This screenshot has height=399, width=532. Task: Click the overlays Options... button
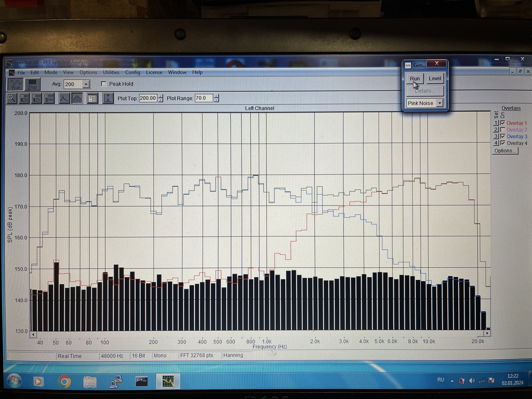coord(505,151)
